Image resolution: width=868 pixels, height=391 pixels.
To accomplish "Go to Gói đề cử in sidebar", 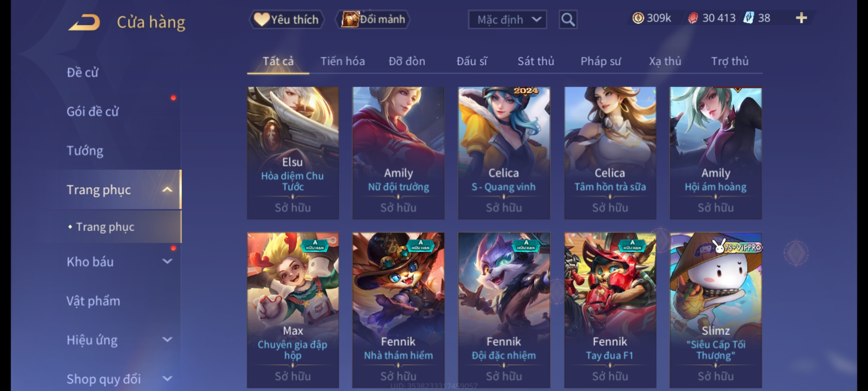I will coord(93,111).
